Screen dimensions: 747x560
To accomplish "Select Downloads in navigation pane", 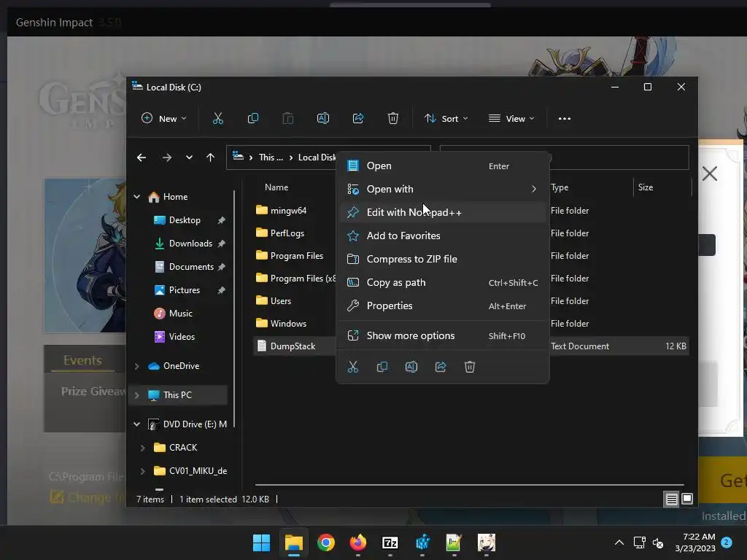I will pos(190,244).
